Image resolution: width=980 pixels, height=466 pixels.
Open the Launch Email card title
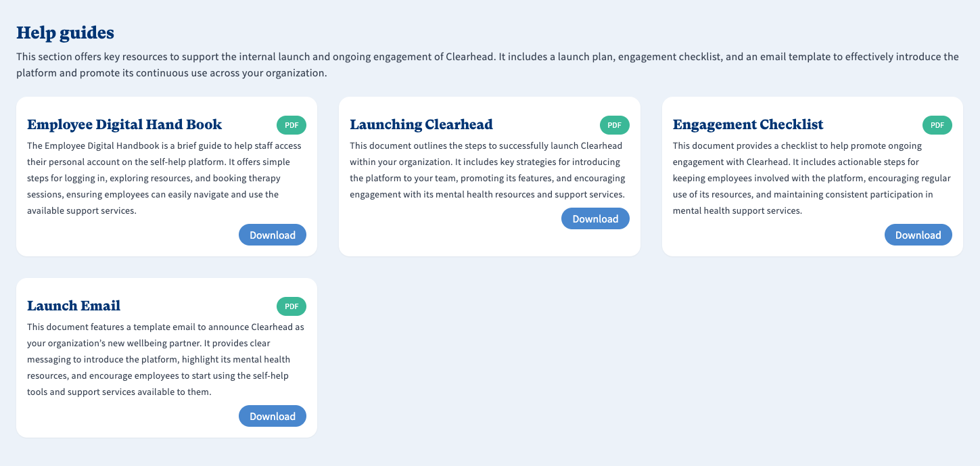pyautogui.click(x=74, y=306)
